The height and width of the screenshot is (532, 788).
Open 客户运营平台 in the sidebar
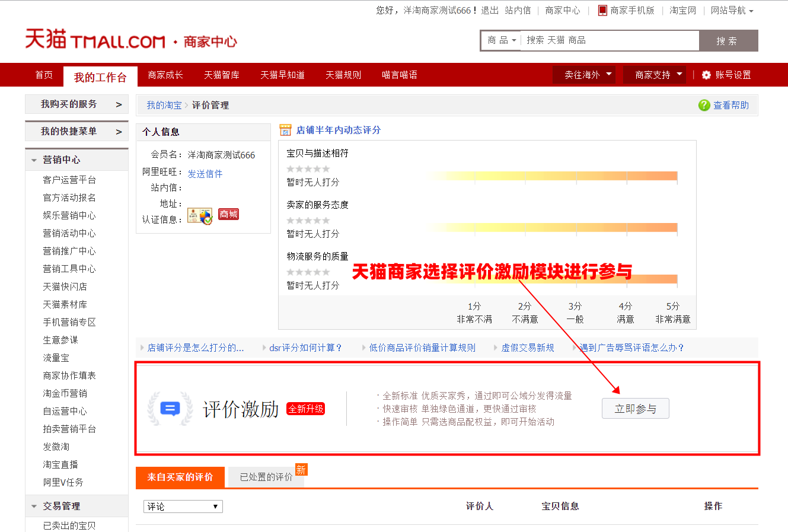[69, 180]
